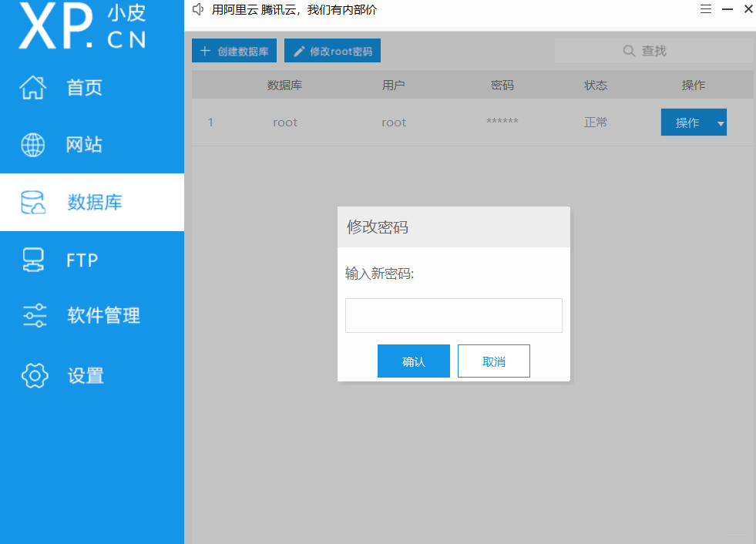The image size is (756, 544).
Task: Click the XP.CN logo
Action: point(82,25)
